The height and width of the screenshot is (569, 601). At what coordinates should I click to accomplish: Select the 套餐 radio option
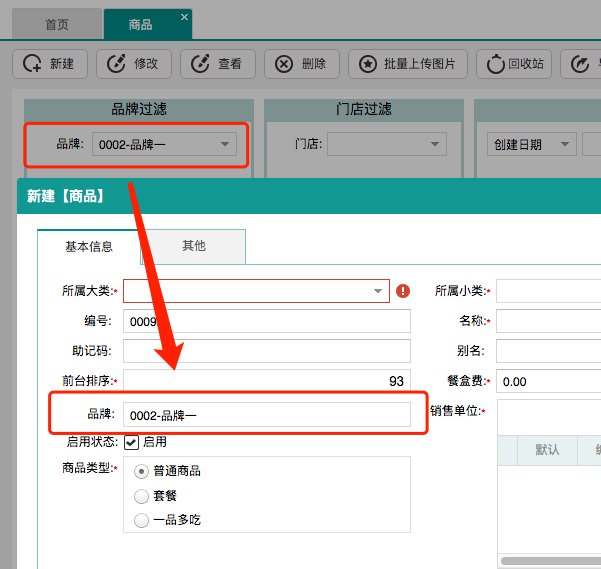pyautogui.click(x=141, y=495)
